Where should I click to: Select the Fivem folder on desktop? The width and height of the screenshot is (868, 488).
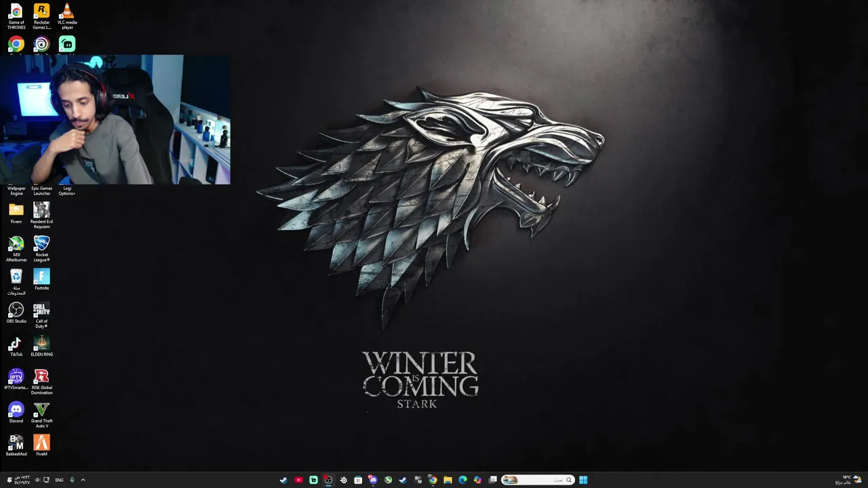click(x=16, y=213)
